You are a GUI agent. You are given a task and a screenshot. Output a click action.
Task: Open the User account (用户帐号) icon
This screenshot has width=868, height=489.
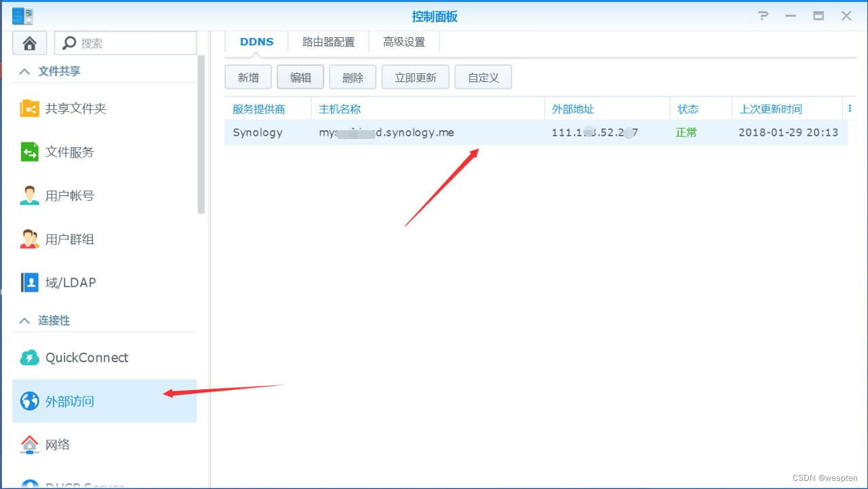point(30,195)
